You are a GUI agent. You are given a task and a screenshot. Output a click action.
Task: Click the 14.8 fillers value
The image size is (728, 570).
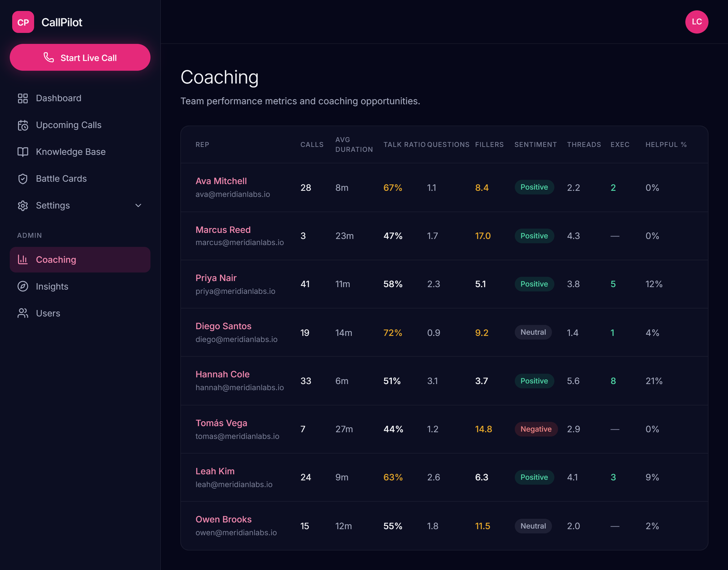484,429
